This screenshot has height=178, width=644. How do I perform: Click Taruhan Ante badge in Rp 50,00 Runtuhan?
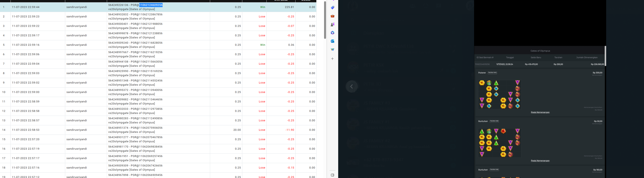[494, 121]
